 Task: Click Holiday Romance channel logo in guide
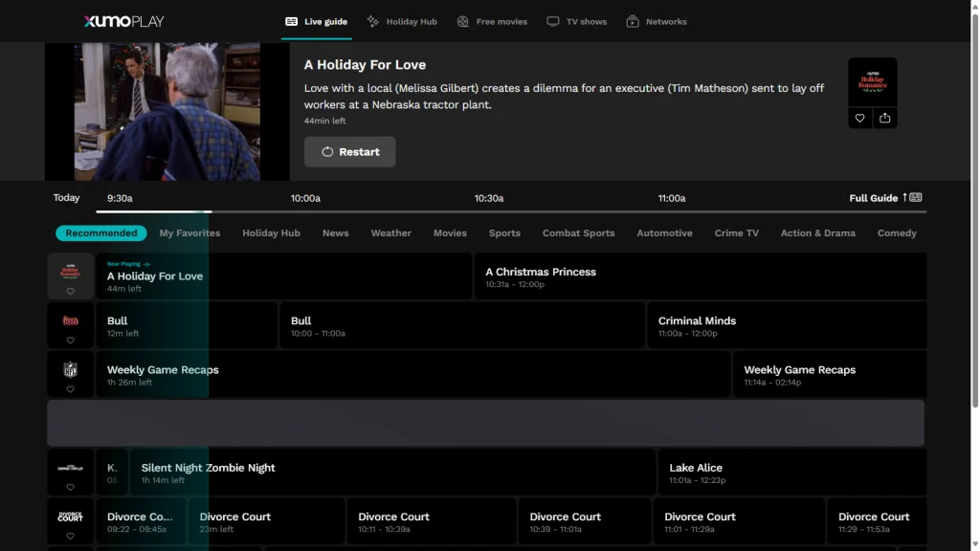[x=70, y=271]
